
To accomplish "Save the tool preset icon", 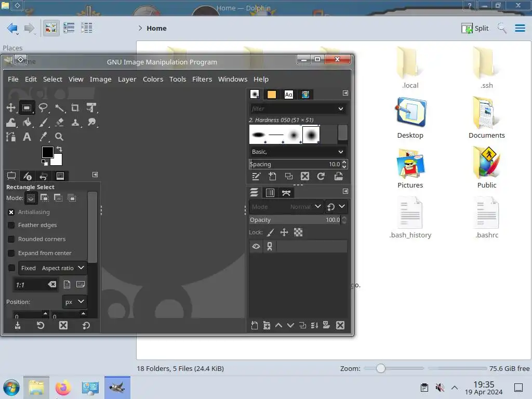I will pyautogui.click(x=18, y=326).
